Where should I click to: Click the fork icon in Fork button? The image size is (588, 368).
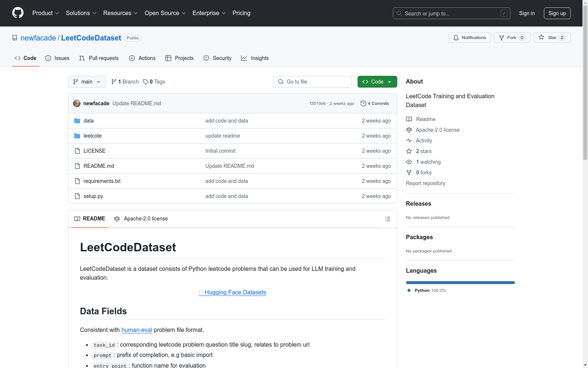click(x=502, y=38)
